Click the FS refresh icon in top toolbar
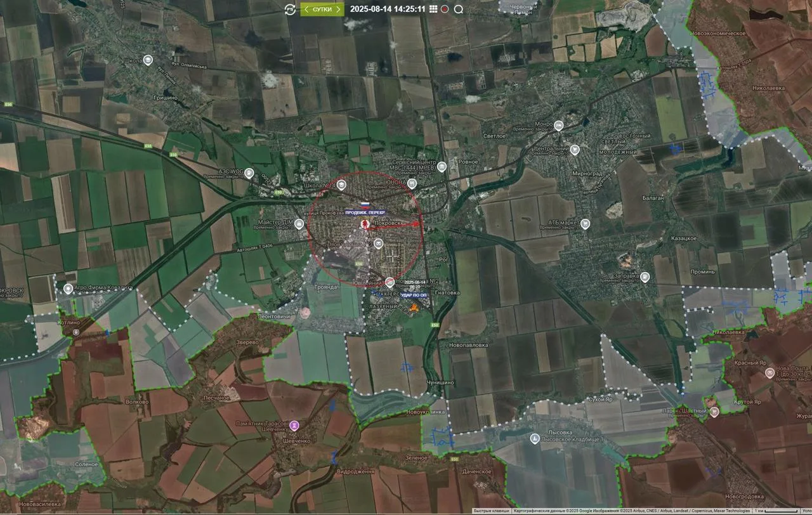812x515 pixels. 289,10
